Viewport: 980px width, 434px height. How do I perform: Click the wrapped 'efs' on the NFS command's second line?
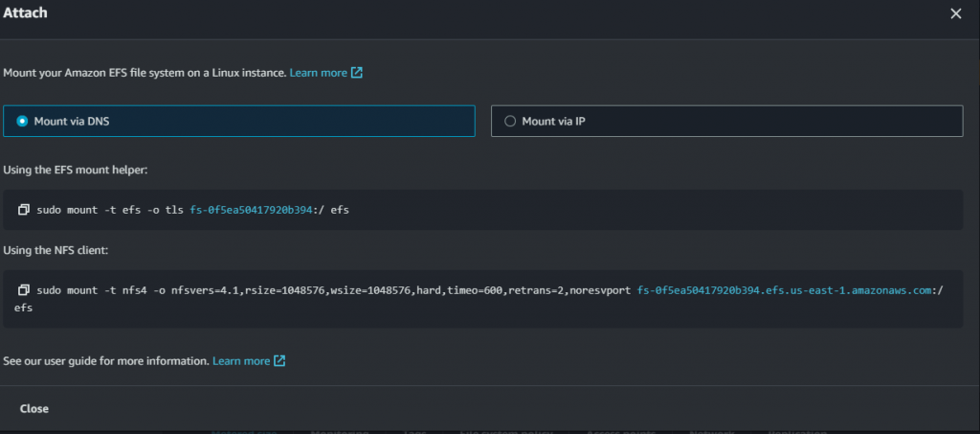tap(24, 308)
